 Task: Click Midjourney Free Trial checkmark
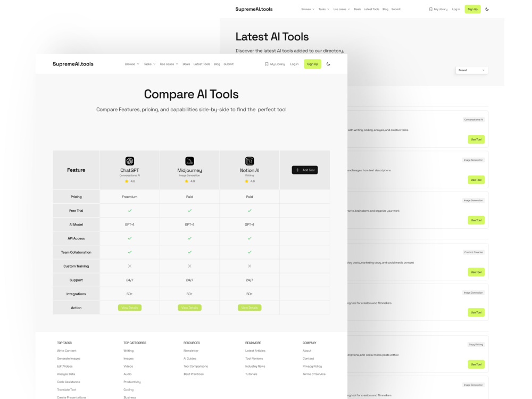tap(190, 211)
